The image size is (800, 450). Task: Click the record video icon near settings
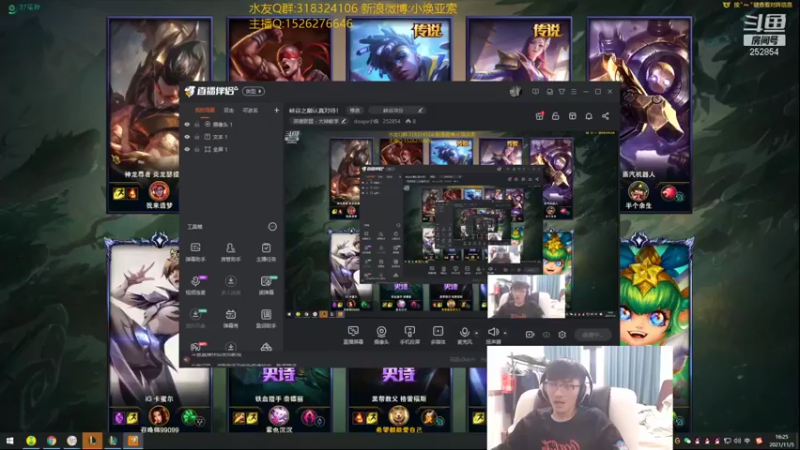click(530, 335)
